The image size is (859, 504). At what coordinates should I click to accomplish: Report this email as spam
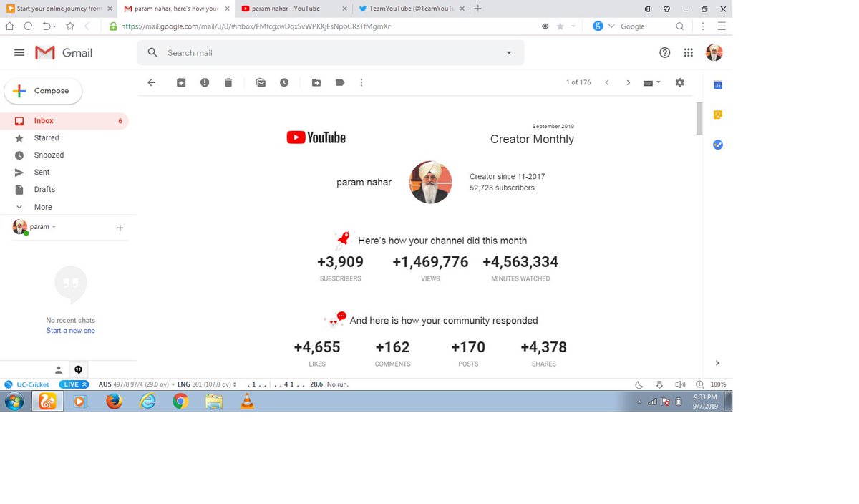pyautogui.click(x=205, y=83)
